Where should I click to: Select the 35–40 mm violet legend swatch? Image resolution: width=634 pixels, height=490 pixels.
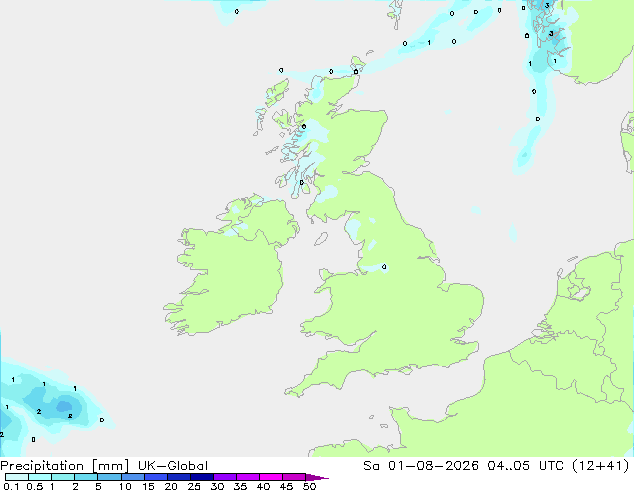[x=248, y=477]
